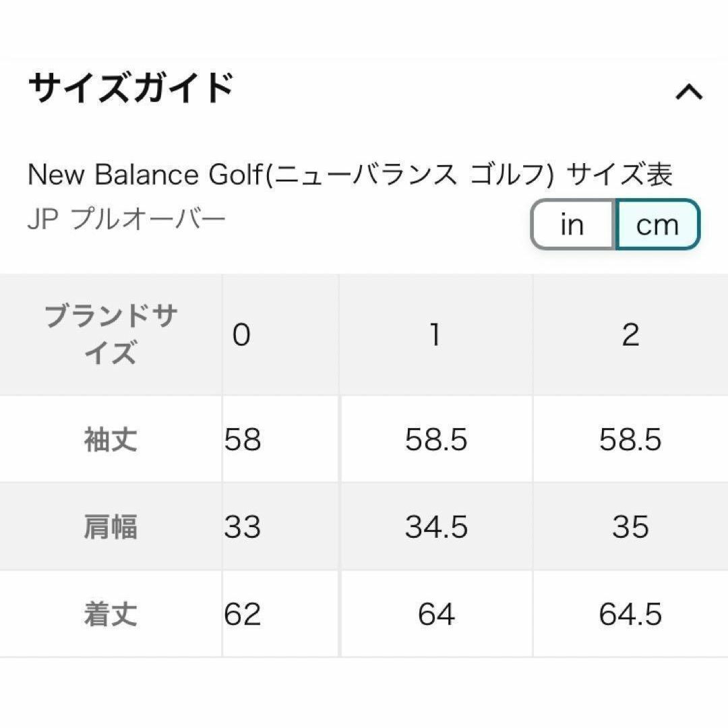
Task: Click the 着丈 value 62 cell
Action: [x=280, y=614]
